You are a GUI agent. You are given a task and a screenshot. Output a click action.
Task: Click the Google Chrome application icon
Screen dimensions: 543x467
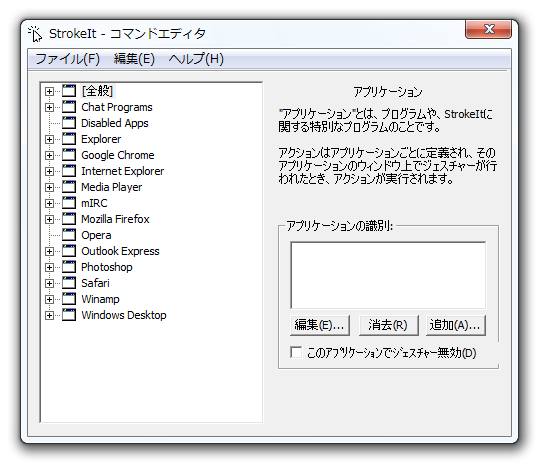(69, 155)
